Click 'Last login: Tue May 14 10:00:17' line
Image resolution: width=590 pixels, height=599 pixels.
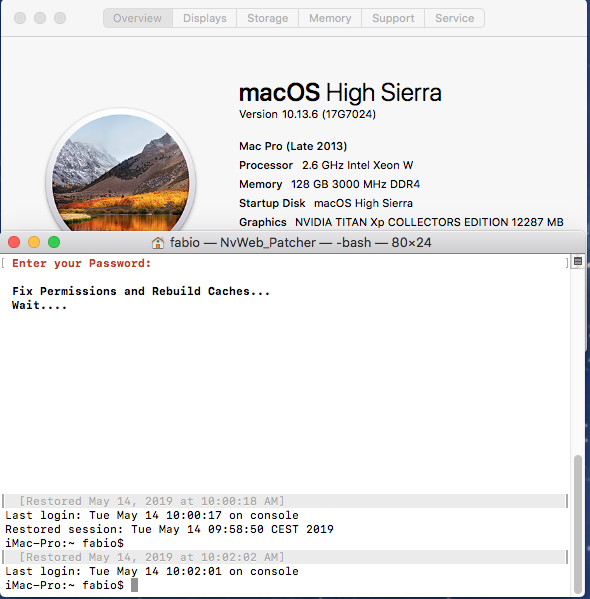point(152,515)
